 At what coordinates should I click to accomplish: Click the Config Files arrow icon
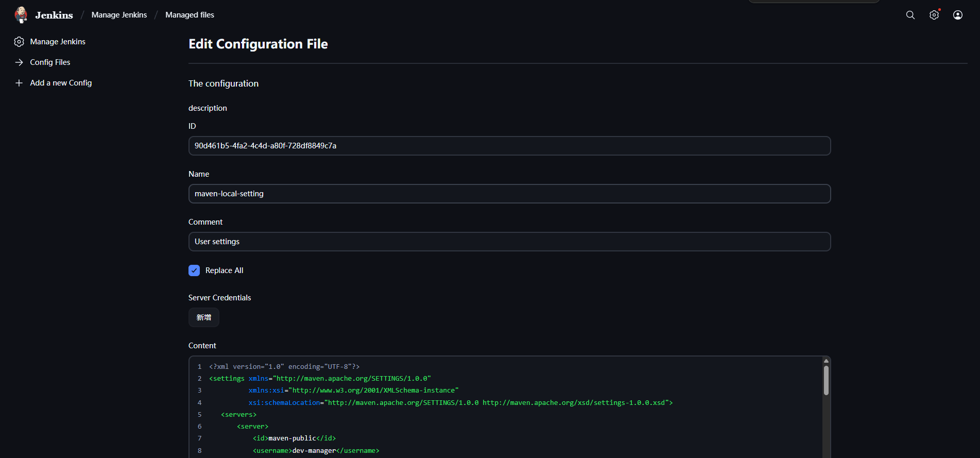pyautogui.click(x=19, y=62)
